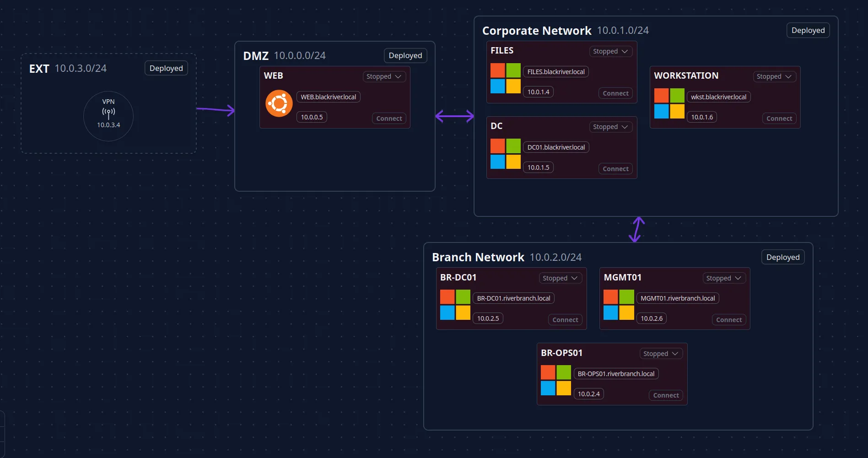Click the DC01.blackriver.local hostname tag
The height and width of the screenshot is (458, 868).
click(556, 147)
